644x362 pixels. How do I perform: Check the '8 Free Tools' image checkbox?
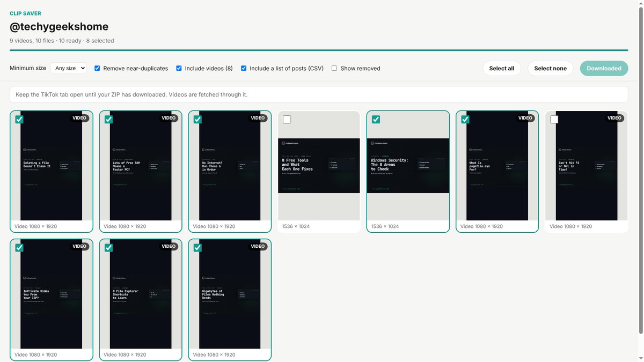click(287, 120)
